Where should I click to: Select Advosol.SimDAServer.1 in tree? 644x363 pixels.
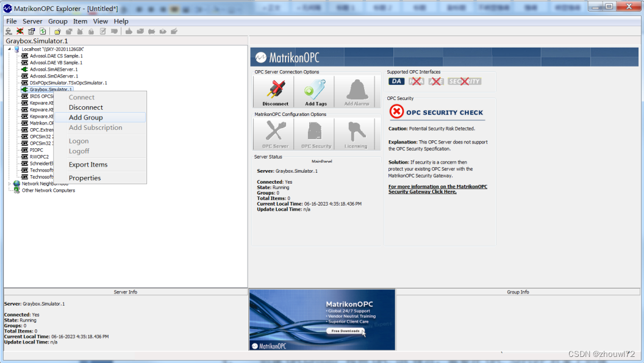point(54,76)
